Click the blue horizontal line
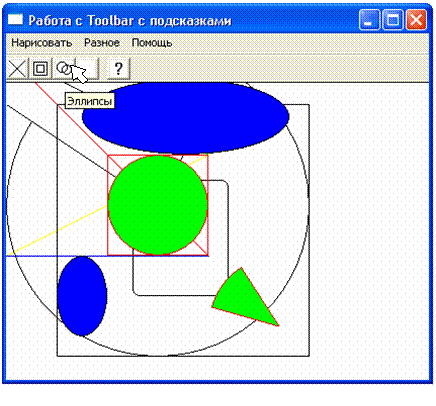 [107, 256]
